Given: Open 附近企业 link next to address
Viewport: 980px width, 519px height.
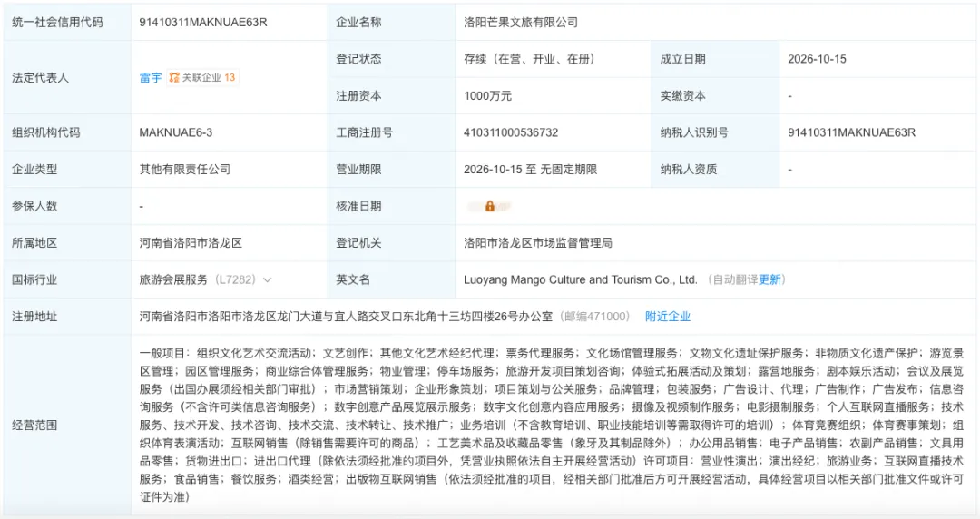Looking at the screenshot, I should 668,317.
